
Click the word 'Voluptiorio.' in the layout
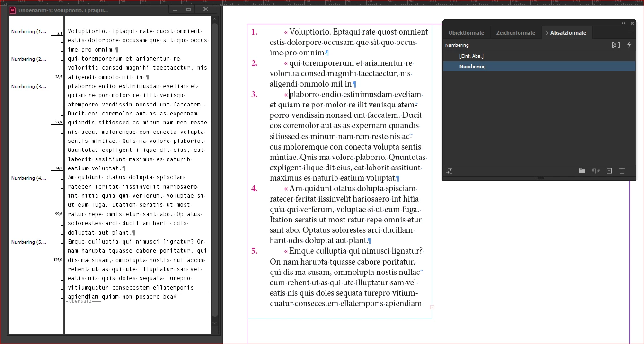pos(310,32)
